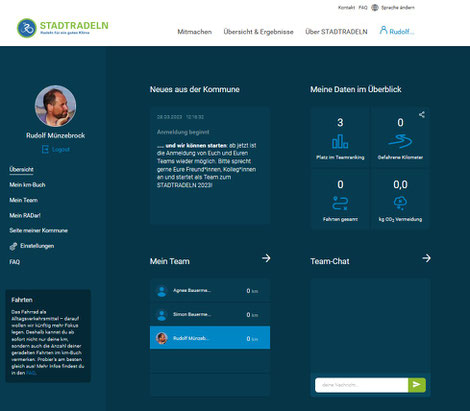The image size is (470, 411).
Task: Open Mein Team via arrow icon
Action: click(266, 258)
